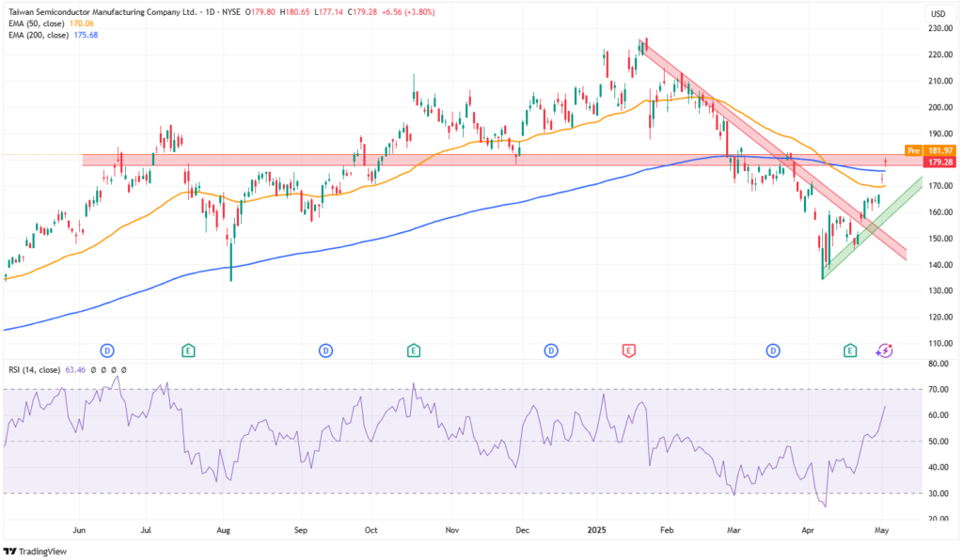This screenshot has width=963, height=560.
Task: Select the RSI (14, close) indicator legend
Action: (35, 370)
